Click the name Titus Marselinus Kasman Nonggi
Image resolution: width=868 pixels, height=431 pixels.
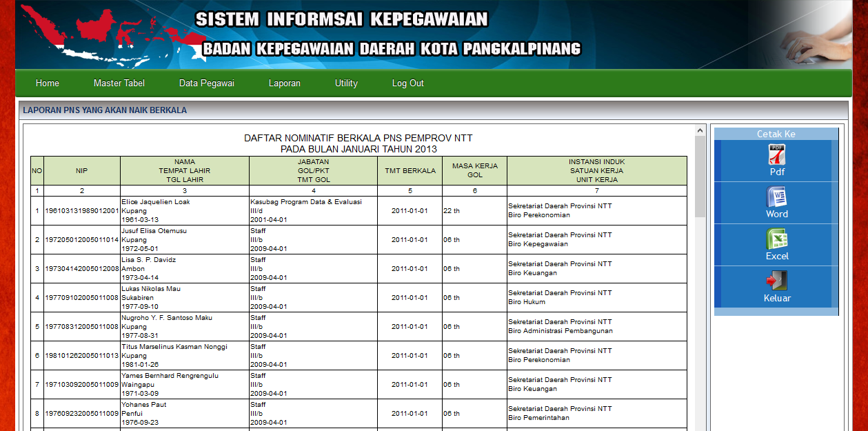[174, 347]
